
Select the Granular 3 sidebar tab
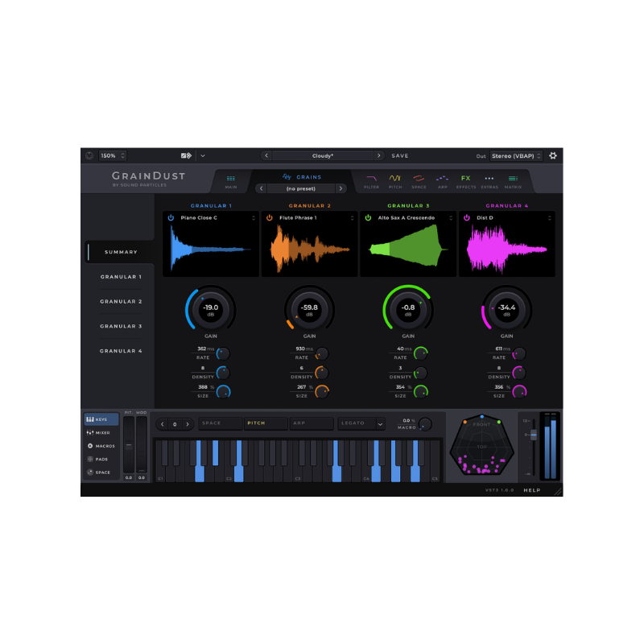[x=121, y=326]
